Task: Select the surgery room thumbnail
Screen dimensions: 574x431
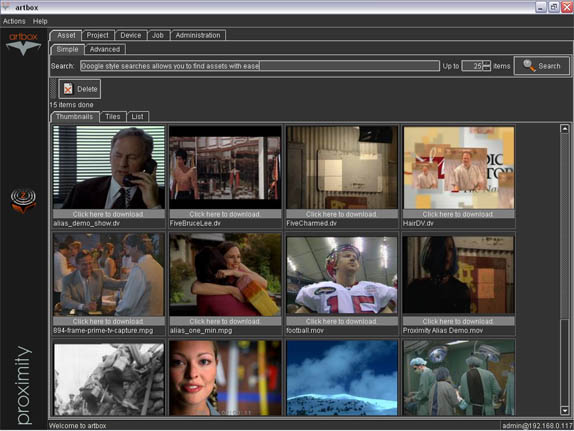Action: pyautogui.click(x=459, y=379)
